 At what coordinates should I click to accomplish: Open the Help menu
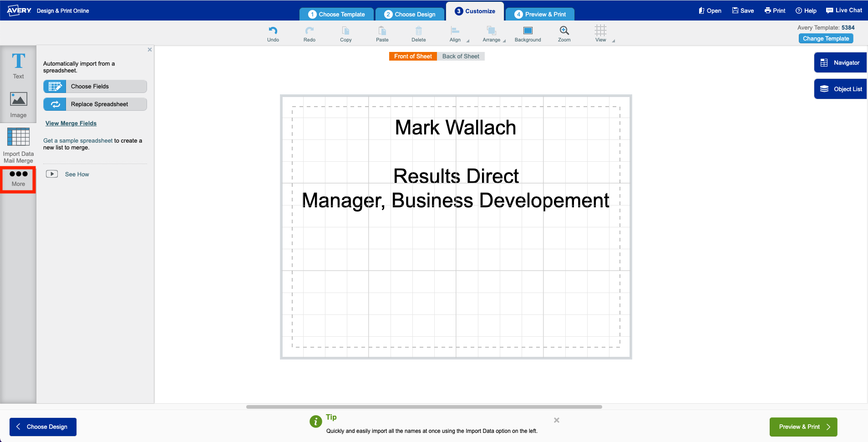806,10
